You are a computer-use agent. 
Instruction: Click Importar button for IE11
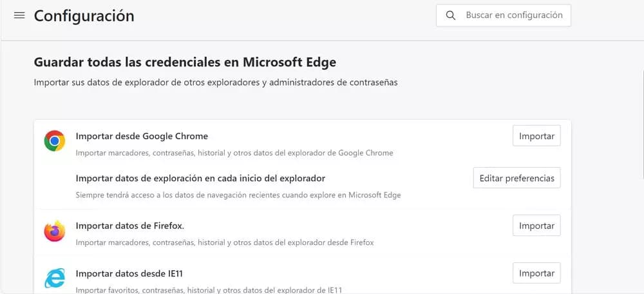point(536,273)
